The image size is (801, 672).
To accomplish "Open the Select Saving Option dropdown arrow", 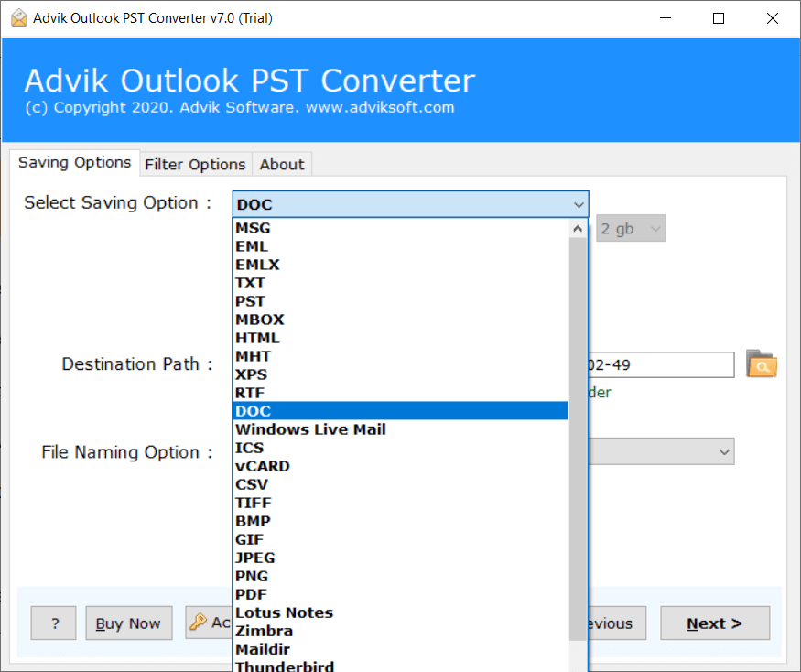I will point(578,203).
